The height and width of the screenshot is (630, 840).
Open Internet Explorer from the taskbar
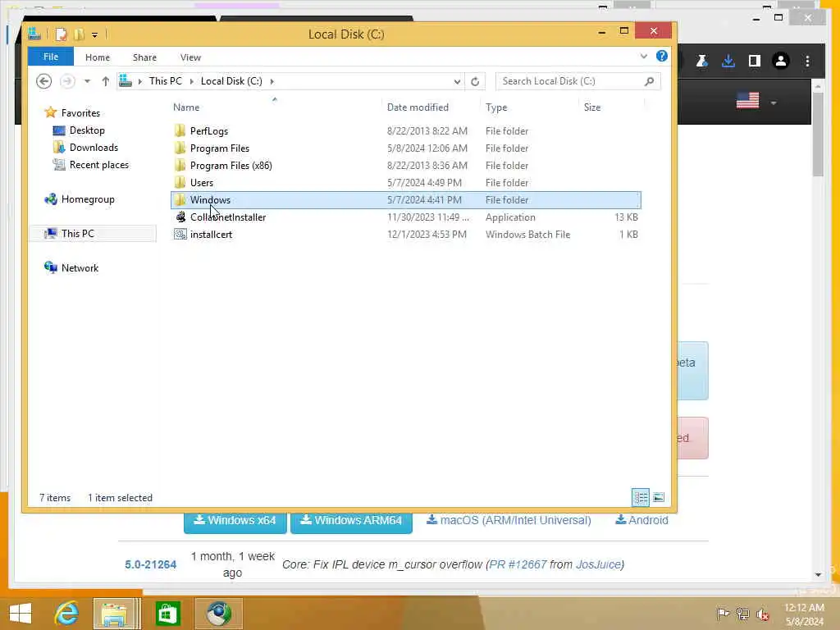67,614
